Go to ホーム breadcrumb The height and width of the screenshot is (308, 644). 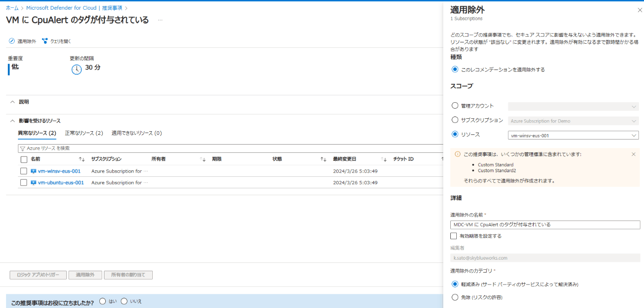12,8
